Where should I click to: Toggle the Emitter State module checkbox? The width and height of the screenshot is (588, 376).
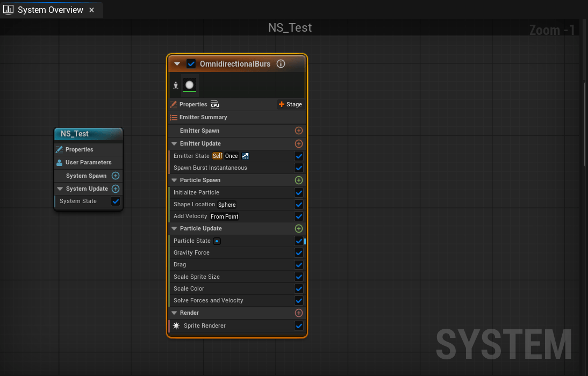click(x=299, y=156)
